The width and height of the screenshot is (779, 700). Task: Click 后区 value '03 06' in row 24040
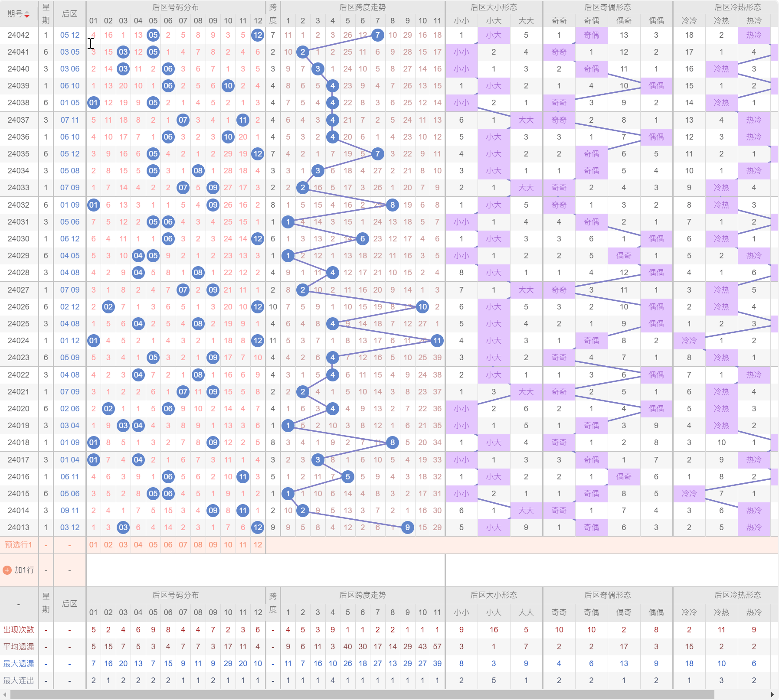(70, 69)
